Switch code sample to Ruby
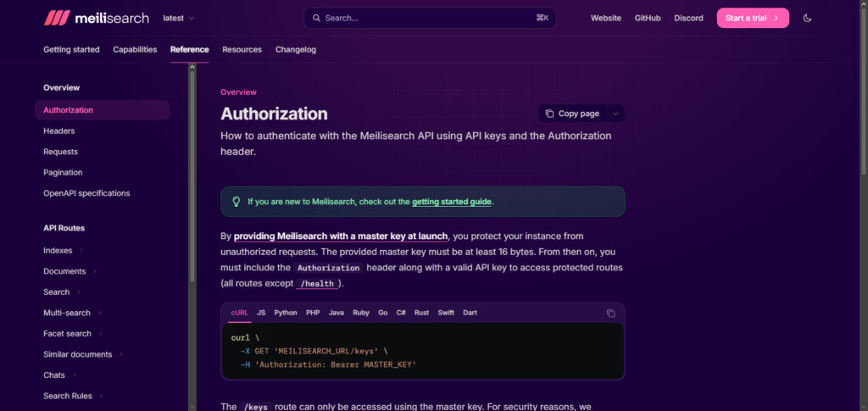The image size is (868, 411). tap(361, 313)
